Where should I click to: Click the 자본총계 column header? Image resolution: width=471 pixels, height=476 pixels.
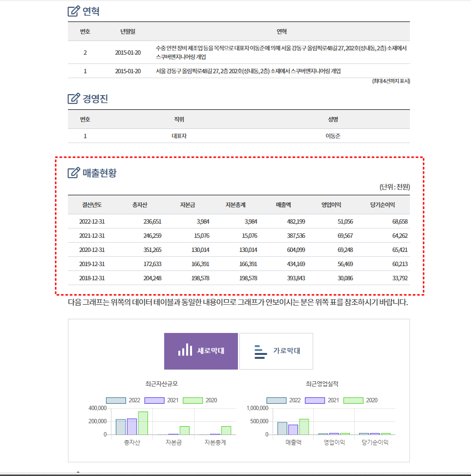click(x=235, y=205)
